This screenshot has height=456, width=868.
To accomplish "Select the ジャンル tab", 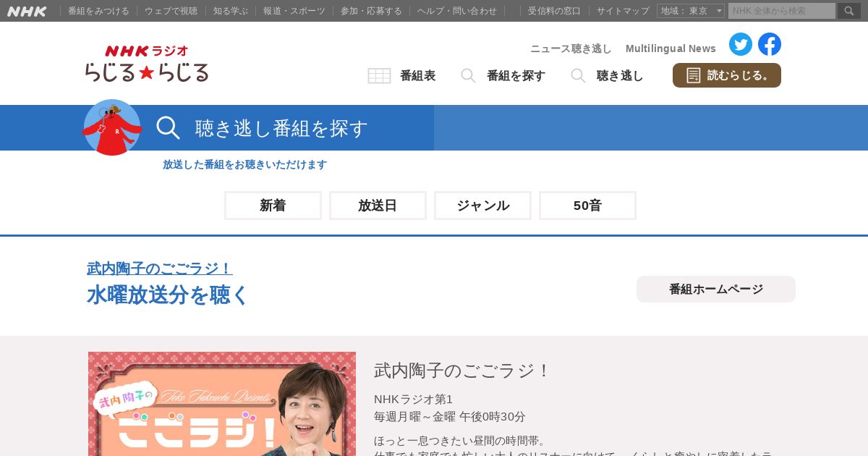I will pyautogui.click(x=482, y=206).
